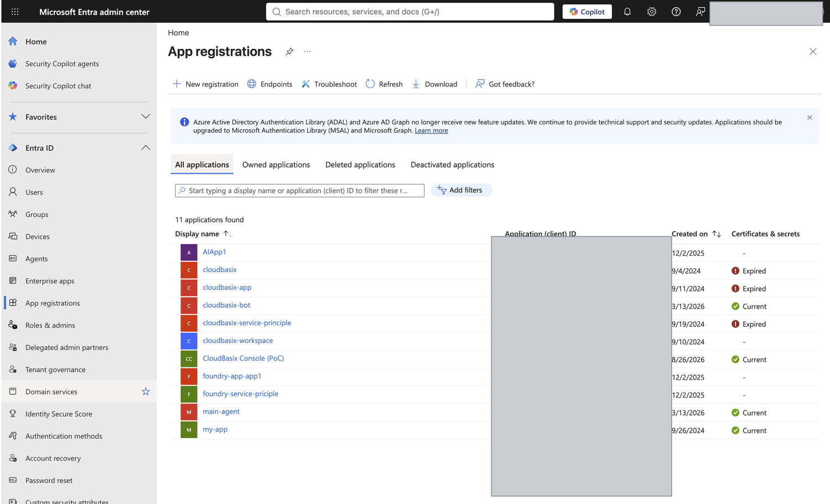Close the App registrations blade
The image size is (830, 504).
[813, 51]
